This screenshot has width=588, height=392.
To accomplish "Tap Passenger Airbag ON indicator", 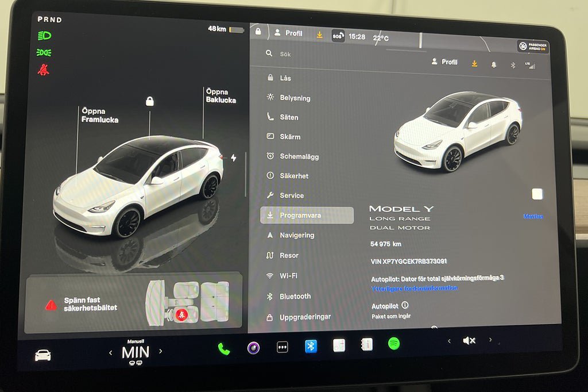I will pyautogui.click(x=533, y=47).
